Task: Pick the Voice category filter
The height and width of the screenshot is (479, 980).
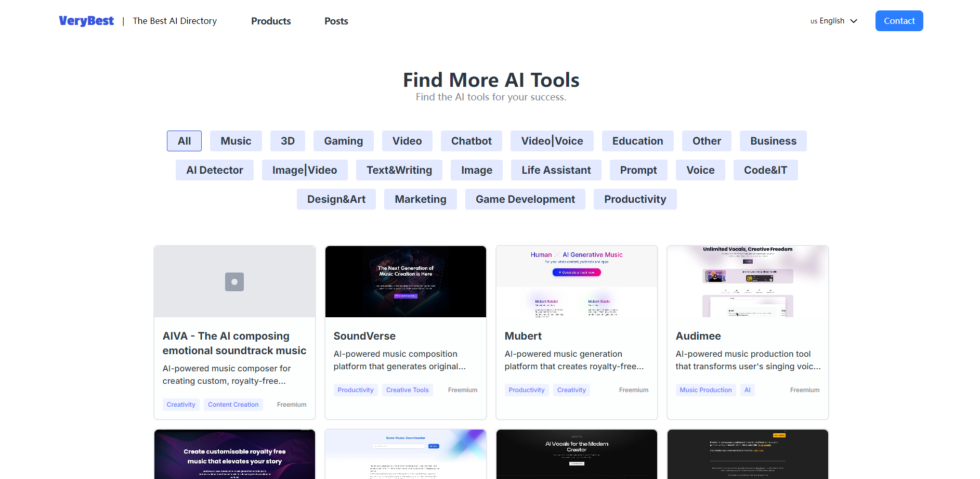Action: 700,170
